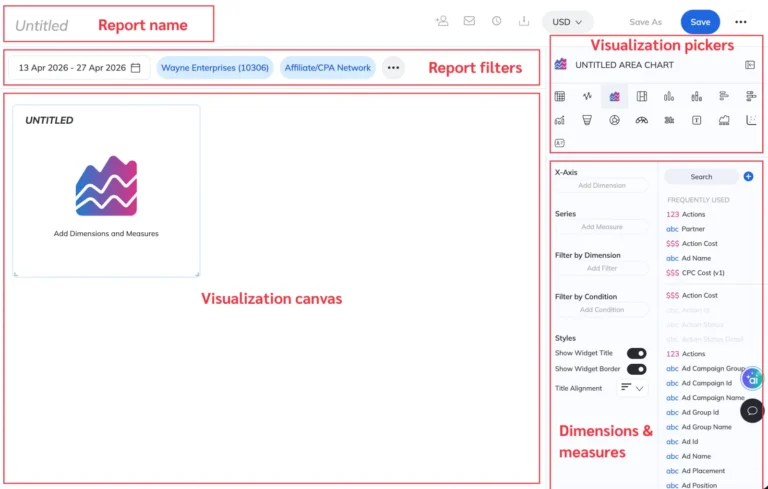Click the blue plus icon beside Search
This screenshot has width=768, height=489.
coord(748,176)
